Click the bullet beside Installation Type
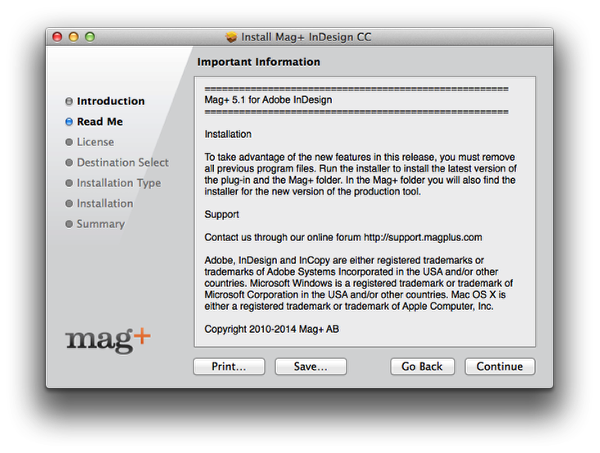The image size is (600, 453). 69,183
